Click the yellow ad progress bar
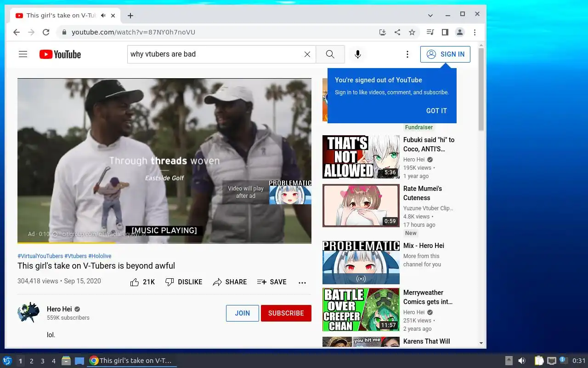Screen dimensions: 588x368 coord(66,242)
